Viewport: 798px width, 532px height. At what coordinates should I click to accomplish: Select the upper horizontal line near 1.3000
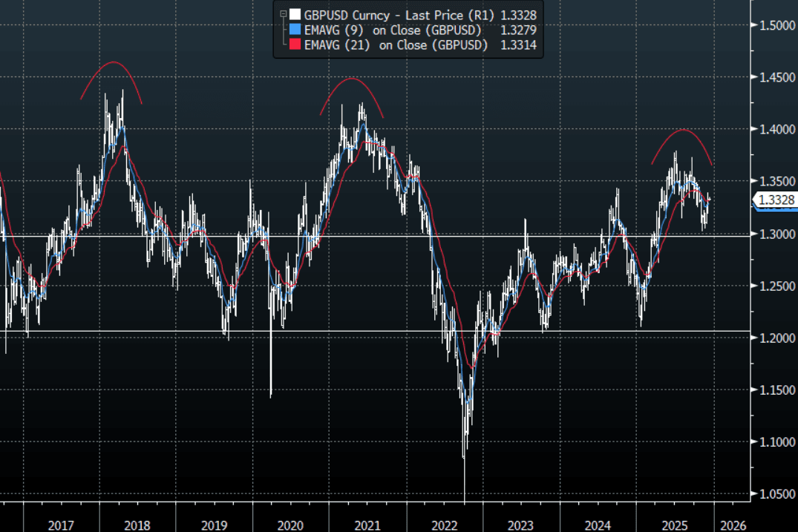(371, 236)
